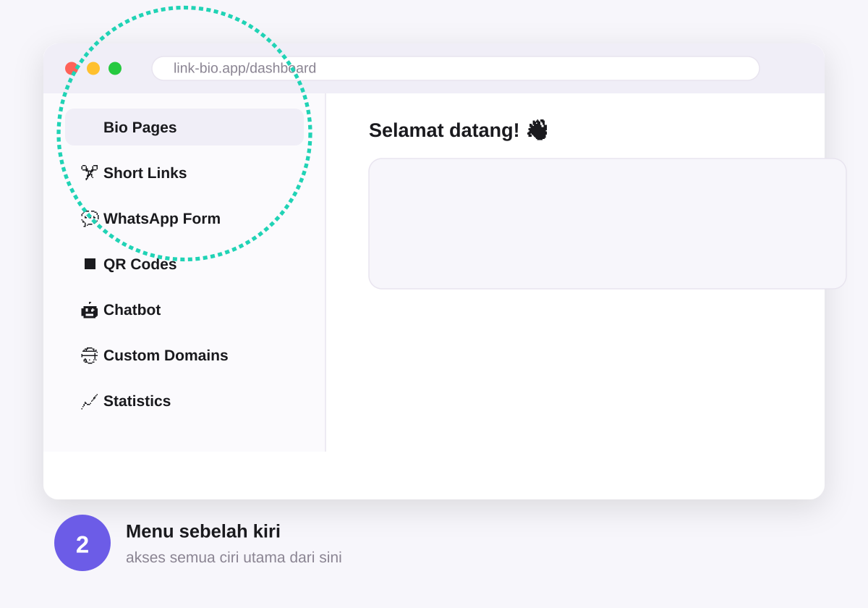The image size is (868, 608).
Task: Click the green maximize window dot
Action: pyautogui.click(x=115, y=68)
